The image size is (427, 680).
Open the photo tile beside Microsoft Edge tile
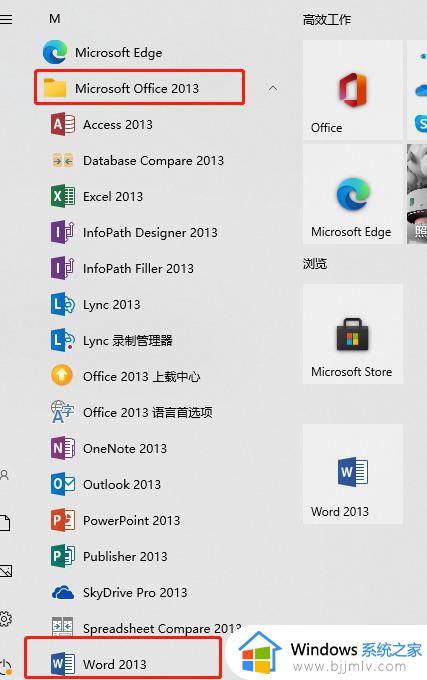(417, 194)
